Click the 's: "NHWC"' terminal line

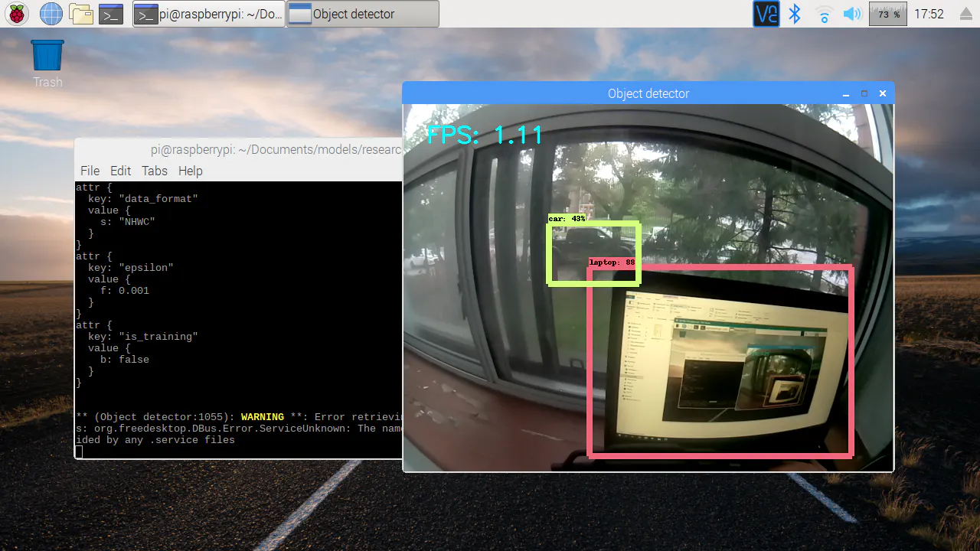(128, 222)
